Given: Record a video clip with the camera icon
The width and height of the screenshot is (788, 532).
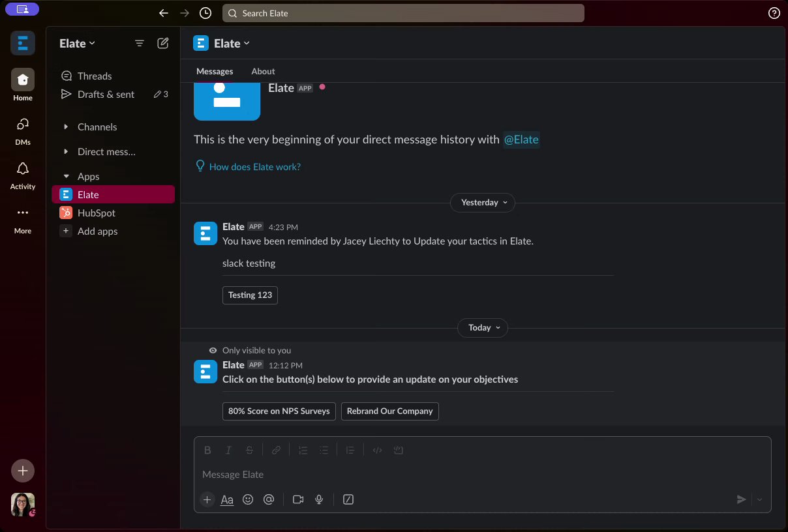Looking at the screenshot, I should click(x=298, y=499).
